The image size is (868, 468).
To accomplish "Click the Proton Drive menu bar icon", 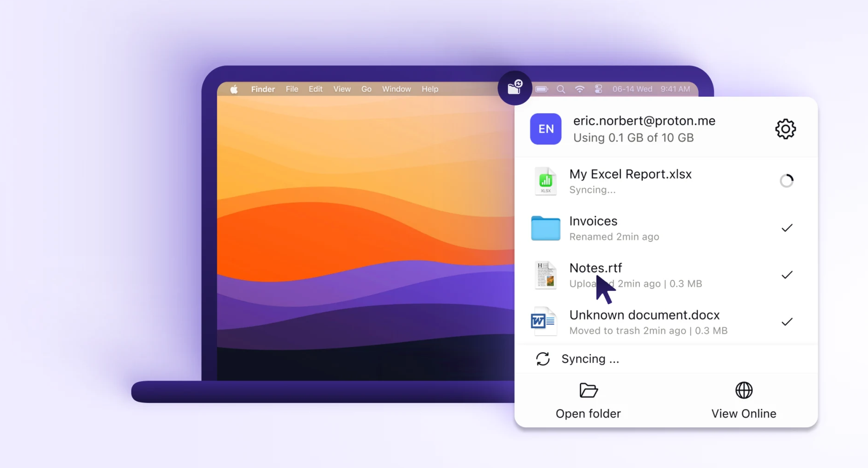I will (515, 87).
